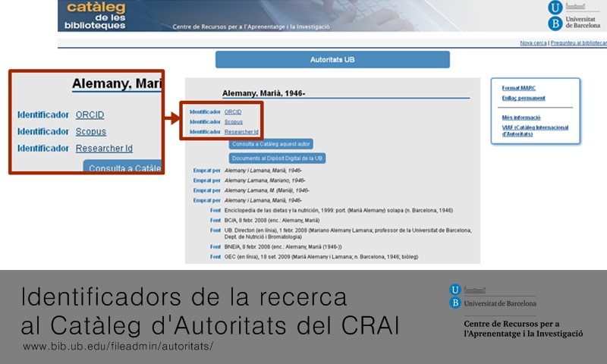Click the 'GEC (en línia), 18 set. 2009' source row

pos(321,257)
